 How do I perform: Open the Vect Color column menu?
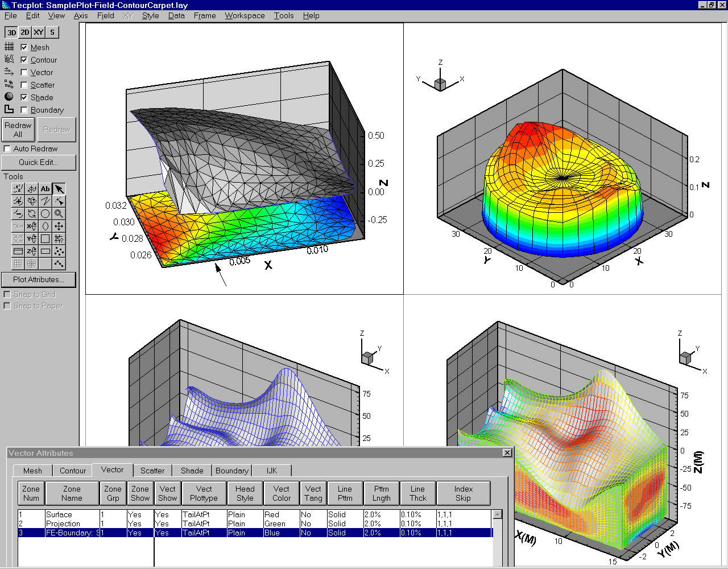(281, 493)
